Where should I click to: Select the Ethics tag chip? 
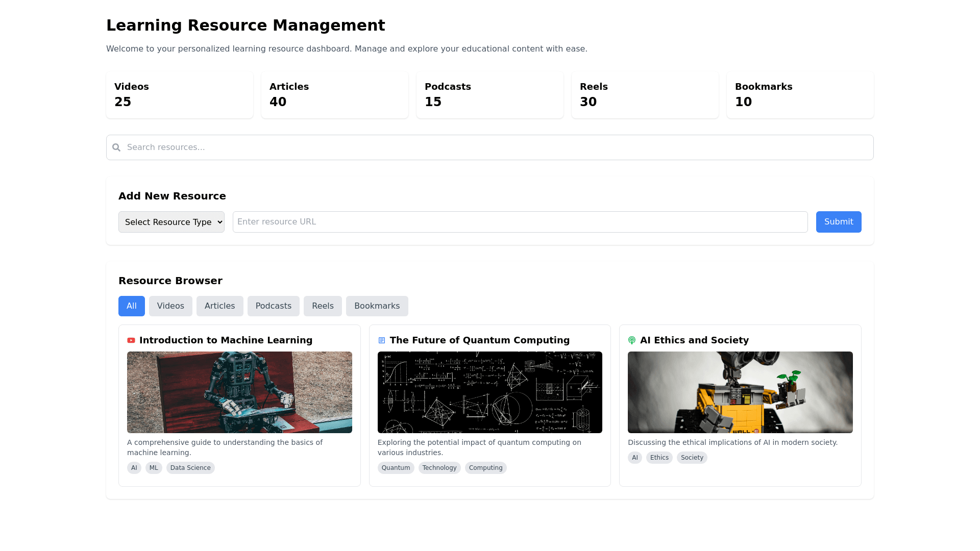tap(659, 458)
